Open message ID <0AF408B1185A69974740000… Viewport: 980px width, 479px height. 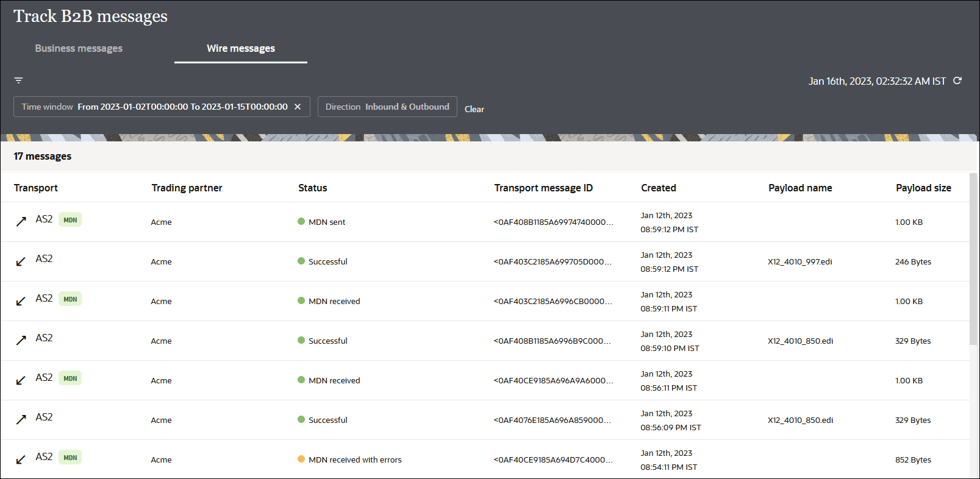point(553,222)
